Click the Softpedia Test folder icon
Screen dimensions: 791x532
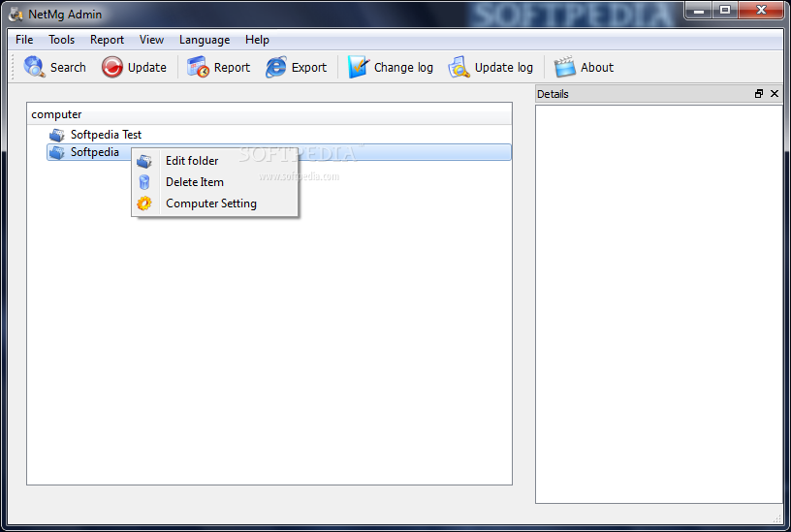(x=57, y=135)
